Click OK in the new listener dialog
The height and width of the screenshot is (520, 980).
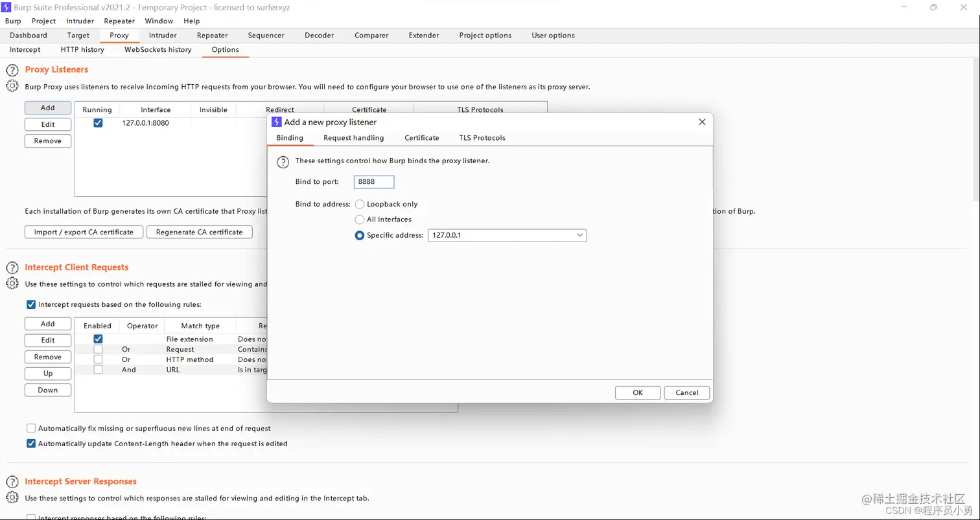point(638,392)
